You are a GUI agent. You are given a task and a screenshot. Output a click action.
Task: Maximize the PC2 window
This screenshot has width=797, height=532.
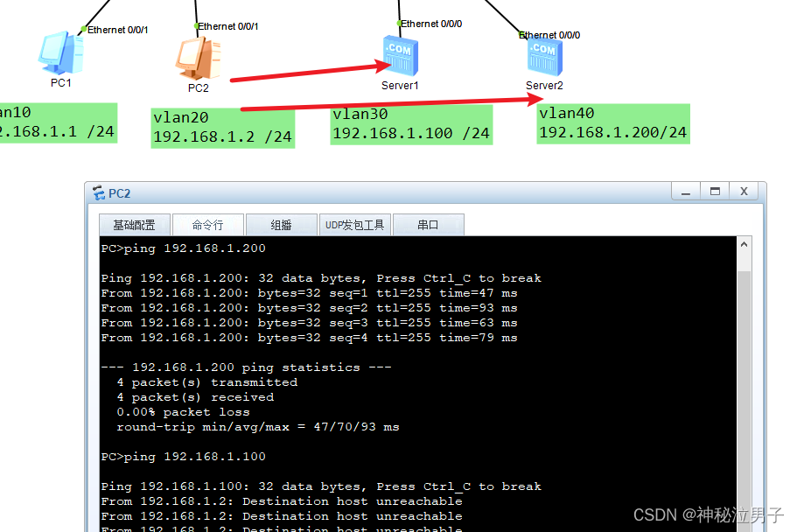click(715, 192)
